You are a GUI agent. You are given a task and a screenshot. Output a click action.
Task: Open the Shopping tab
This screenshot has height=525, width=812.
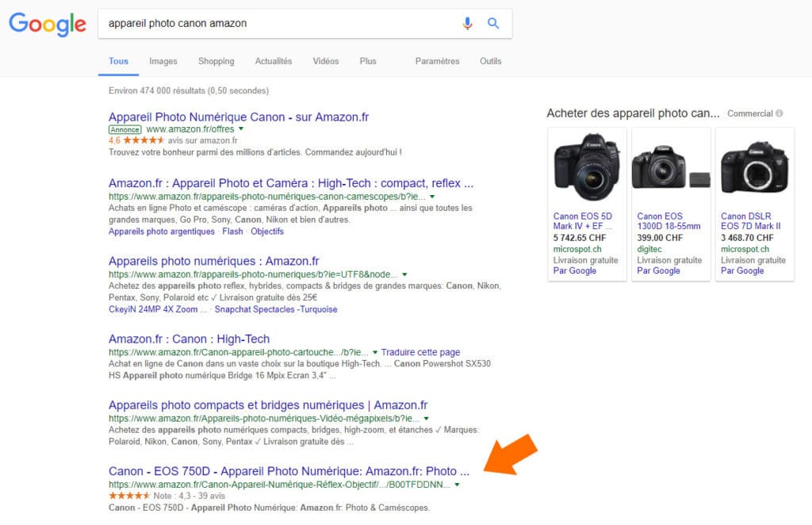tap(216, 61)
